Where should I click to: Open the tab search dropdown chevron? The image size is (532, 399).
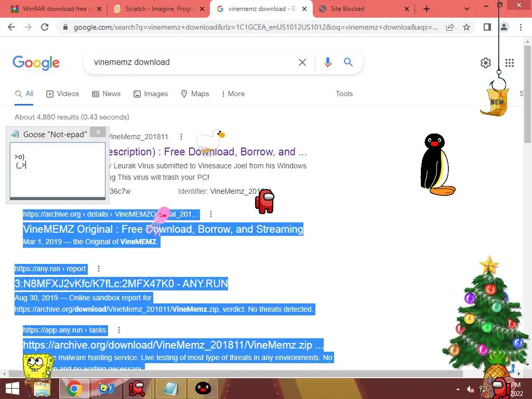(467, 9)
